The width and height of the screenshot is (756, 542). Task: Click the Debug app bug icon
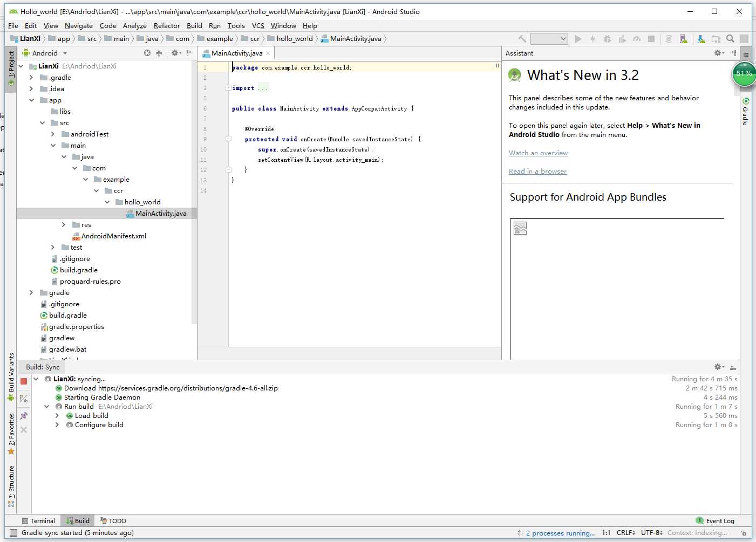[607, 39]
